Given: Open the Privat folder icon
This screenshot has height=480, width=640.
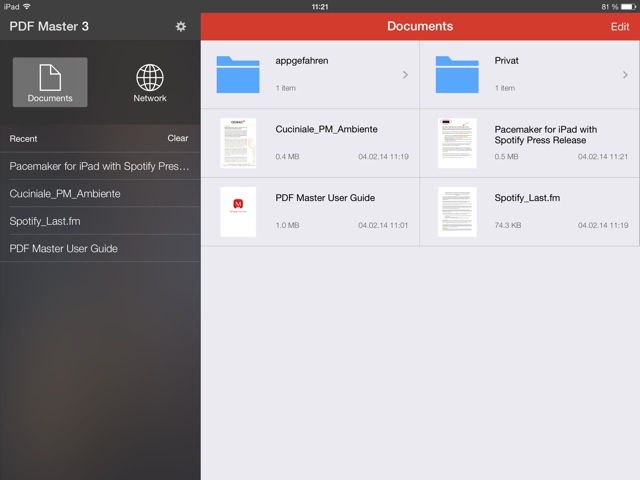Looking at the screenshot, I should [457, 74].
